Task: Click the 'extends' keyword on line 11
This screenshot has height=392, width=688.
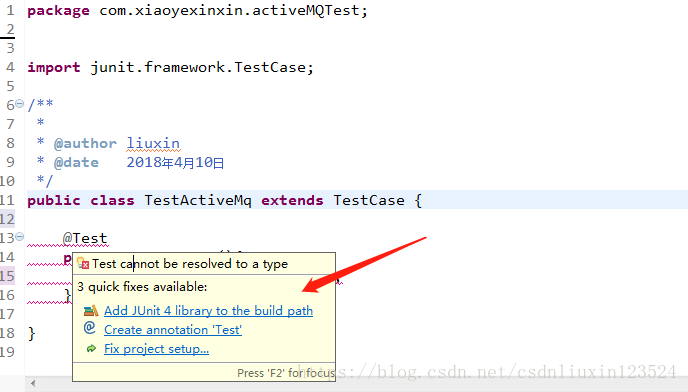Action: click(292, 201)
